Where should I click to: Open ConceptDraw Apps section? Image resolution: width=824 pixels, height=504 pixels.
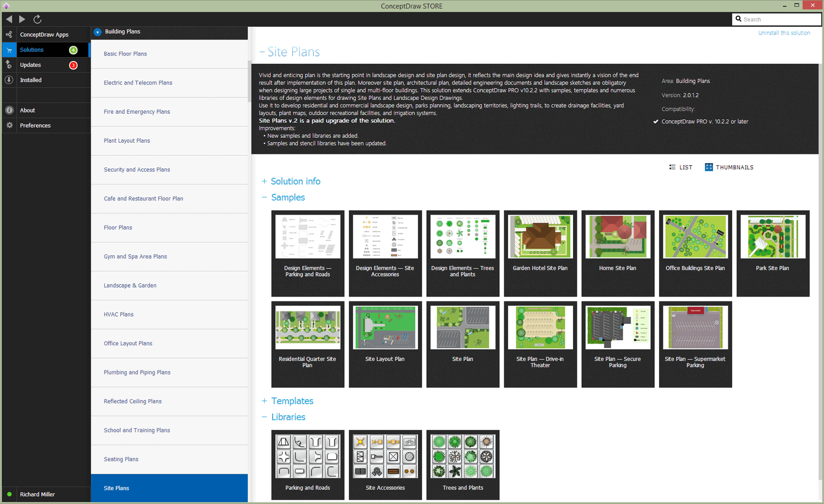click(x=46, y=35)
